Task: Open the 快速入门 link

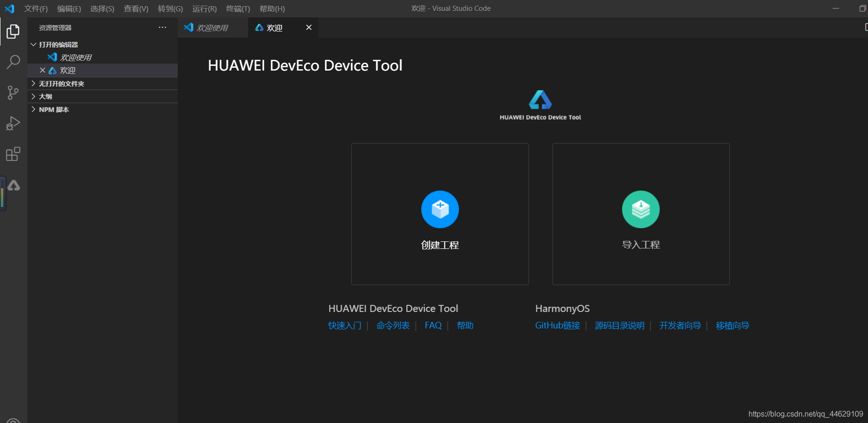Action: point(345,326)
